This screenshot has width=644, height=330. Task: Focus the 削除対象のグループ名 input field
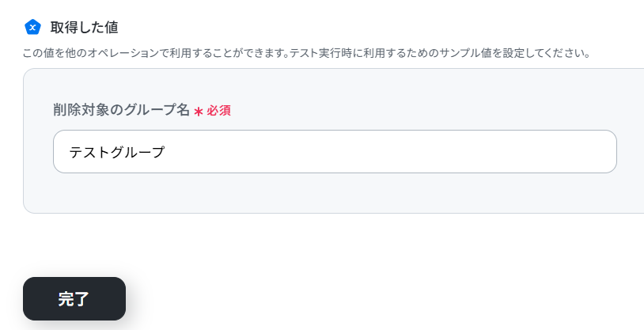point(335,152)
